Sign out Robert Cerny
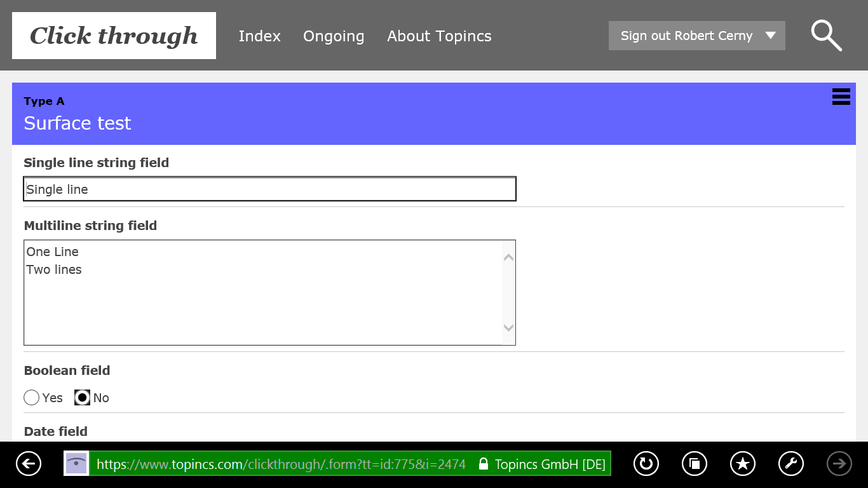Image resolution: width=868 pixels, height=488 pixels. 686,36
